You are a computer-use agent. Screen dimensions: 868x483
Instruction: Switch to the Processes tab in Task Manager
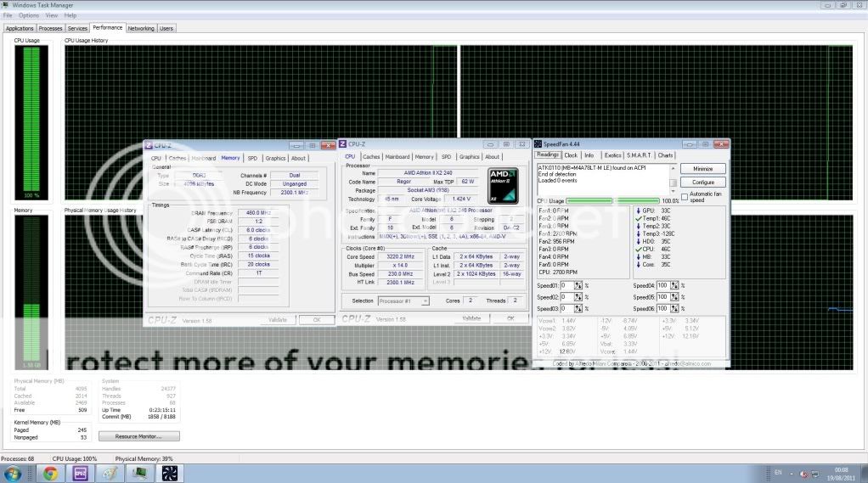51,28
